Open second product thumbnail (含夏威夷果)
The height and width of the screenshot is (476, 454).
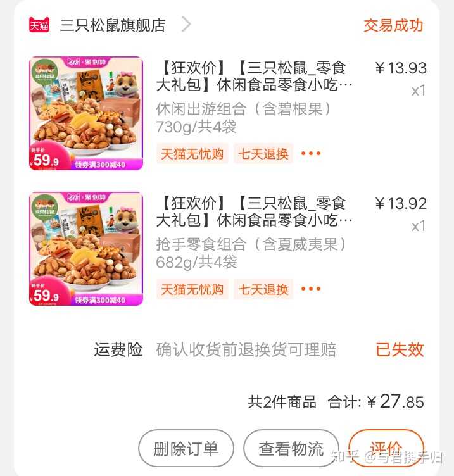[86, 249]
